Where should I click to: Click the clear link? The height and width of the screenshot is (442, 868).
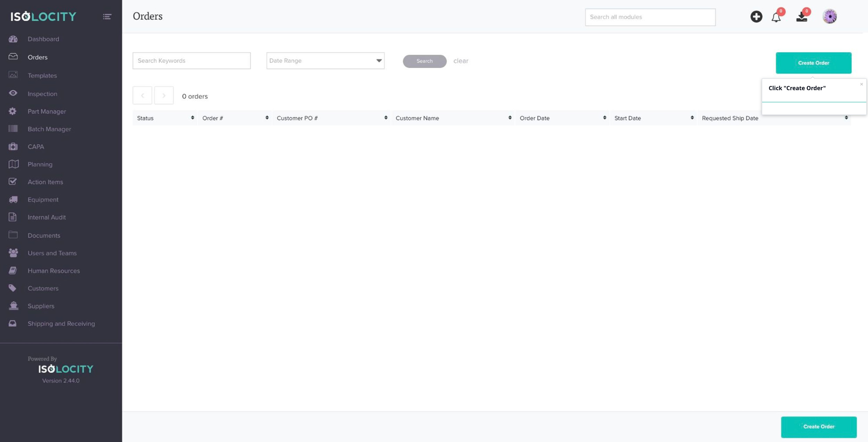point(461,61)
